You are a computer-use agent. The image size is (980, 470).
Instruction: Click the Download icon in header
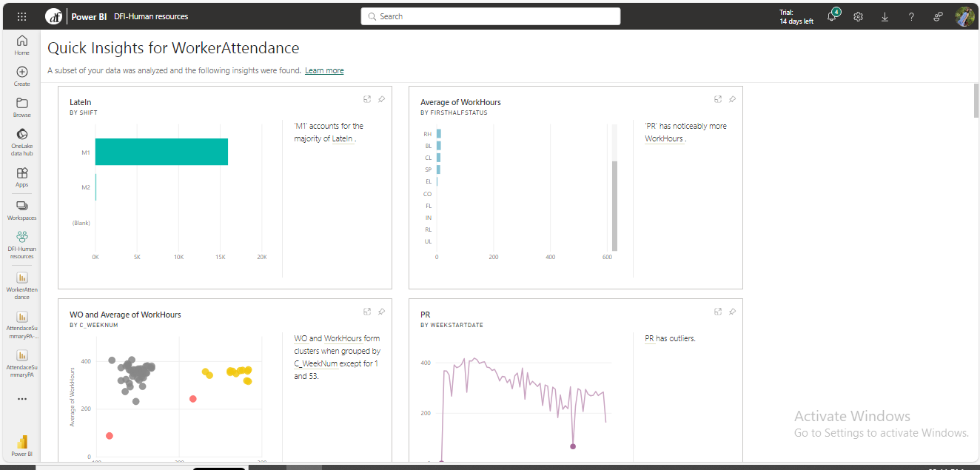point(885,16)
